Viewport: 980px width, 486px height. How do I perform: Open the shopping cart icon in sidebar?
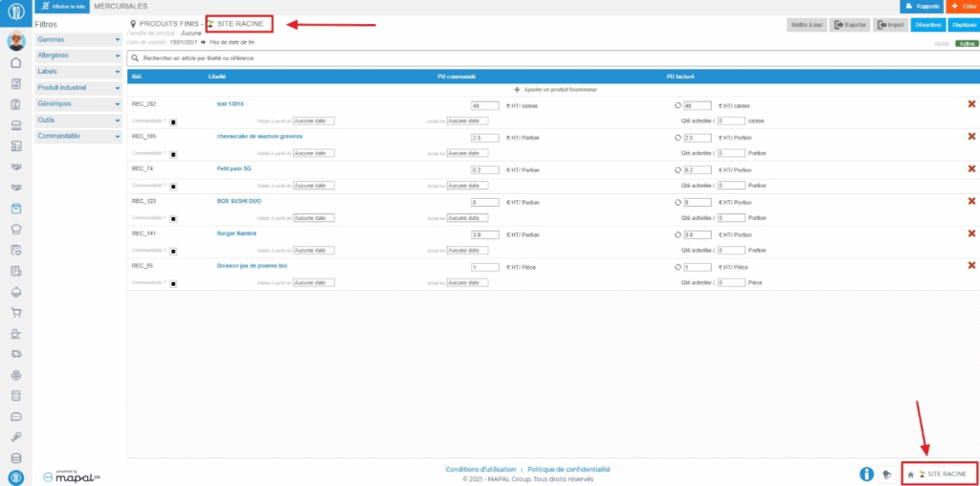[15, 313]
